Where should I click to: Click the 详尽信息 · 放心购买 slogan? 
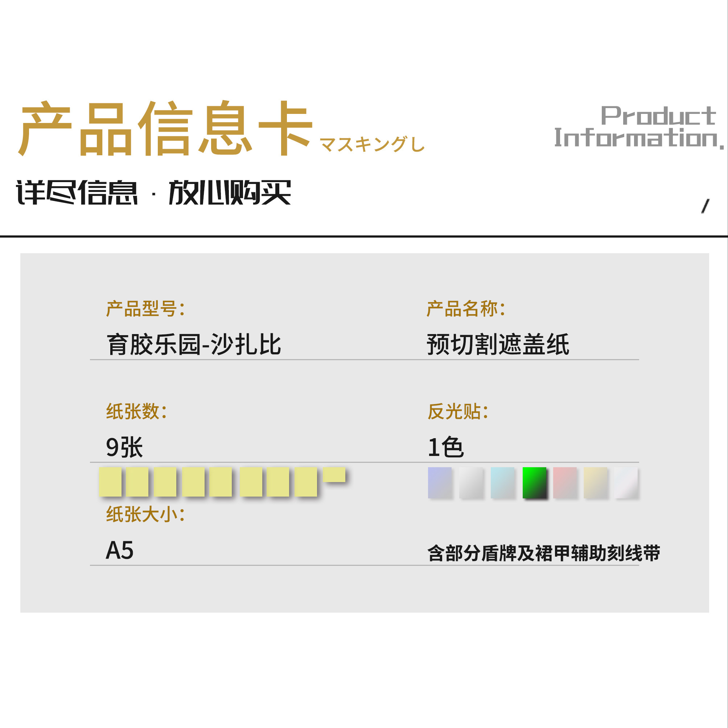153,193
